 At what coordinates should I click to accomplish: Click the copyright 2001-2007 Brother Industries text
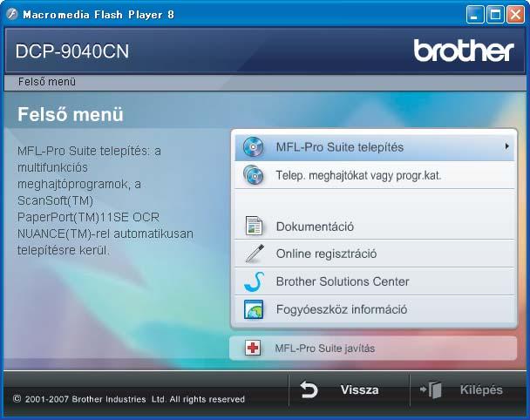click(x=129, y=399)
